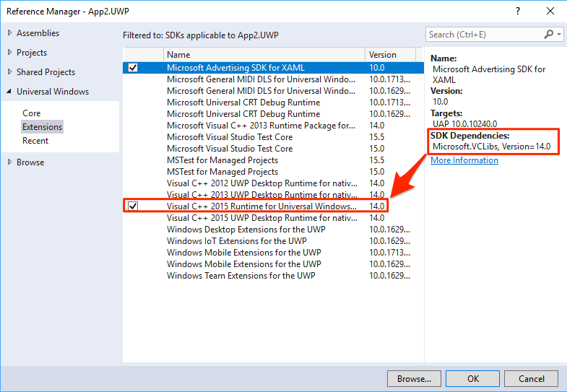
Task: Click the search magnifier icon
Action: (548, 35)
